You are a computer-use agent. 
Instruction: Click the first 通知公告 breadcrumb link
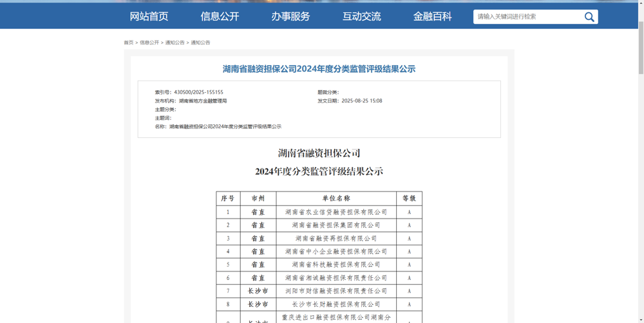click(175, 43)
